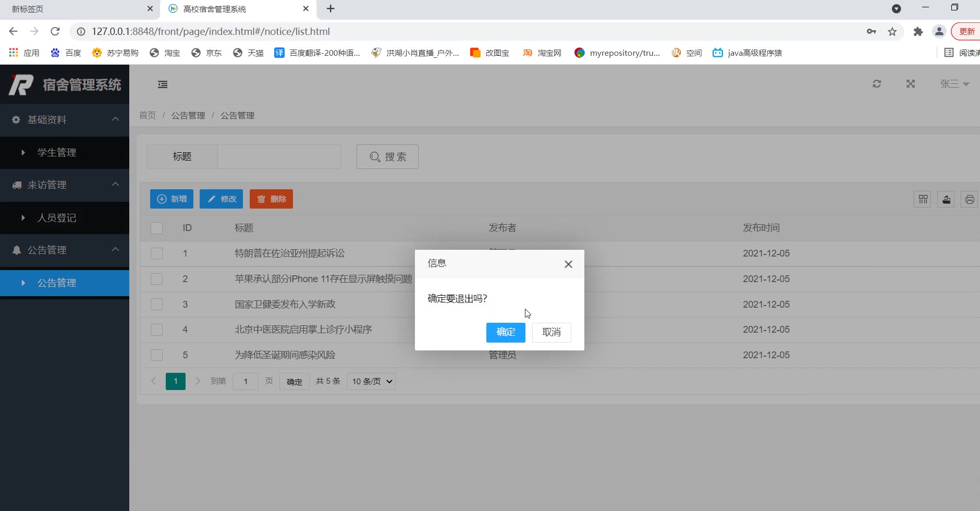Bookmark the page with the star icon

click(x=892, y=32)
